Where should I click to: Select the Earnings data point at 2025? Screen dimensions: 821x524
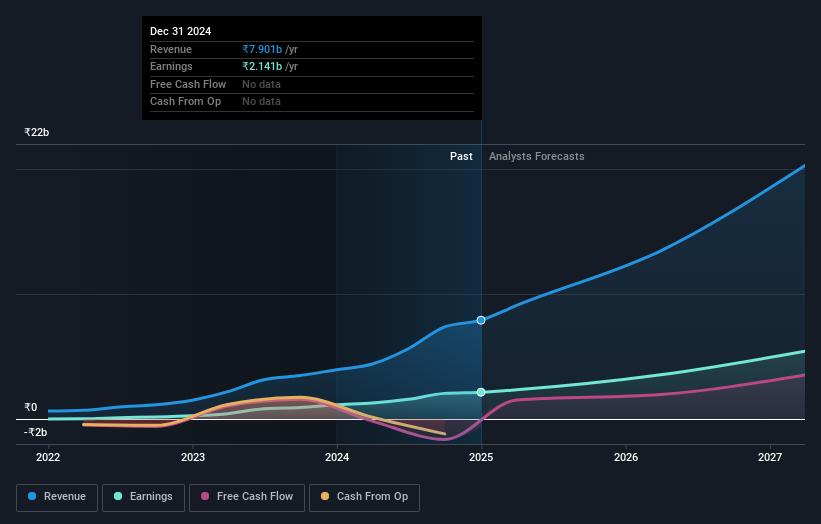[481, 392]
